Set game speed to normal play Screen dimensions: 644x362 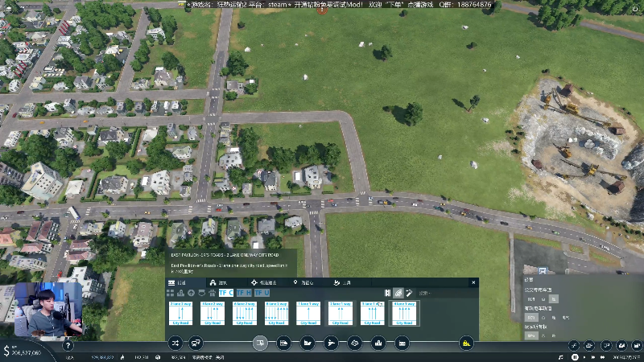click(584, 357)
